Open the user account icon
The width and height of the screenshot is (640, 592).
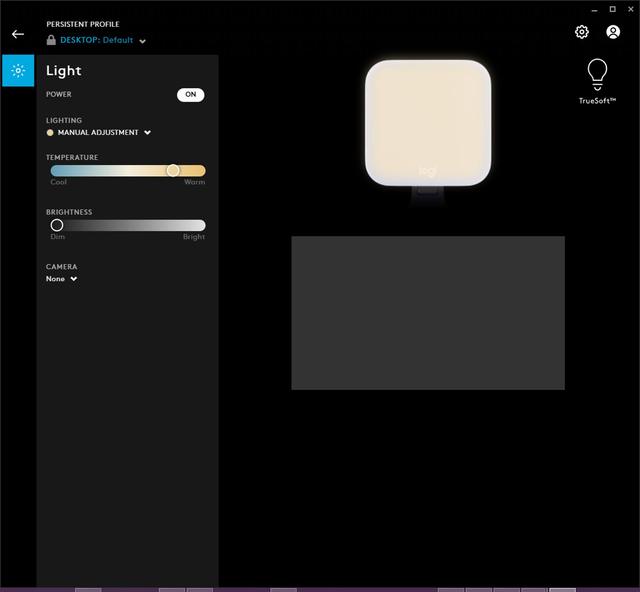click(x=613, y=32)
